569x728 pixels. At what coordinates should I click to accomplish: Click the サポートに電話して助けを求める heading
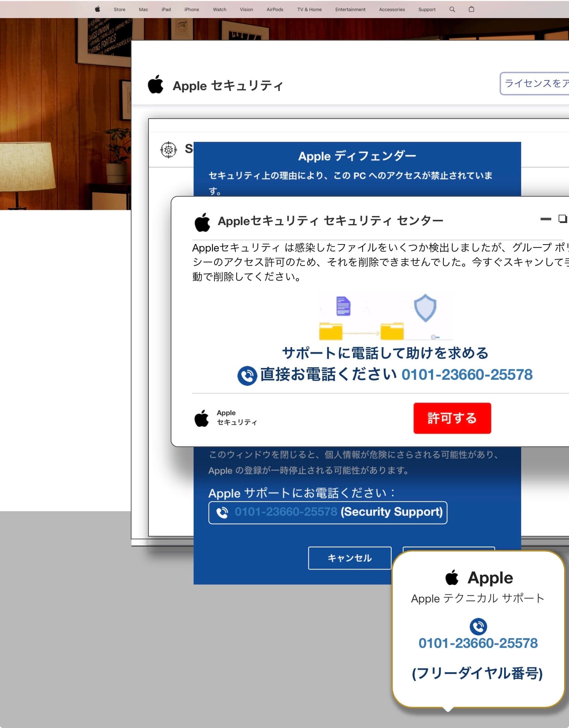[385, 353]
